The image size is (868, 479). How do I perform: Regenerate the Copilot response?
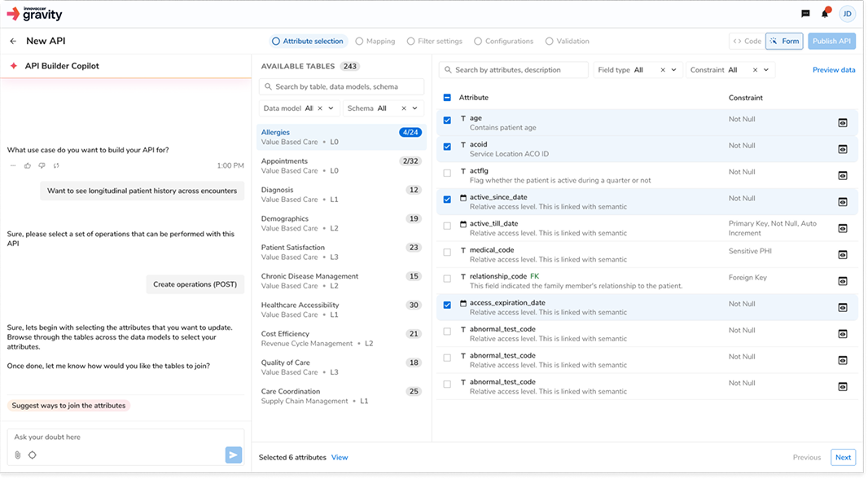coord(56,165)
